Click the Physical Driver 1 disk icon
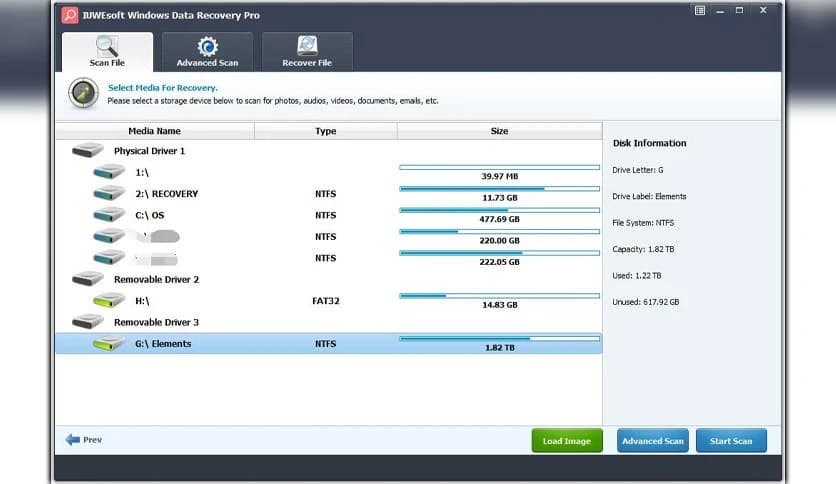The height and width of the screenshot is (484, 836). tap(87, 150)
